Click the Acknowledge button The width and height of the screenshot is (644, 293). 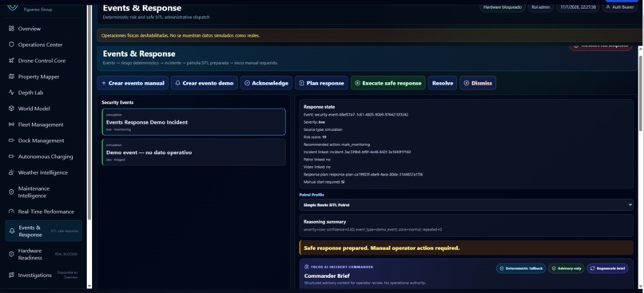[266, 83]
